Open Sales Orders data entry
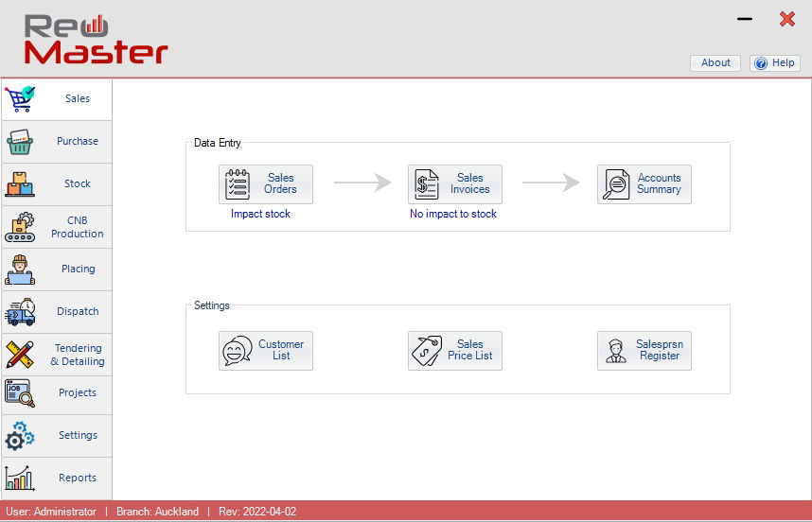Image resolution: width=812 pixels, height=522 pixels. pos(266,184)
